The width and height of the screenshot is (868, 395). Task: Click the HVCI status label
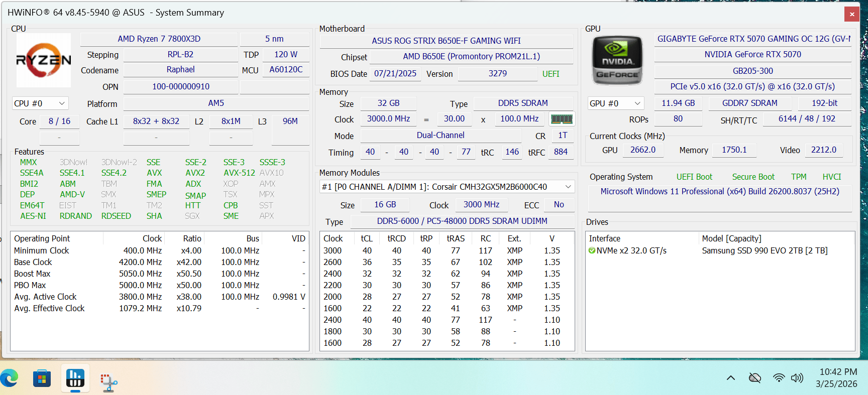click(832, 177)
